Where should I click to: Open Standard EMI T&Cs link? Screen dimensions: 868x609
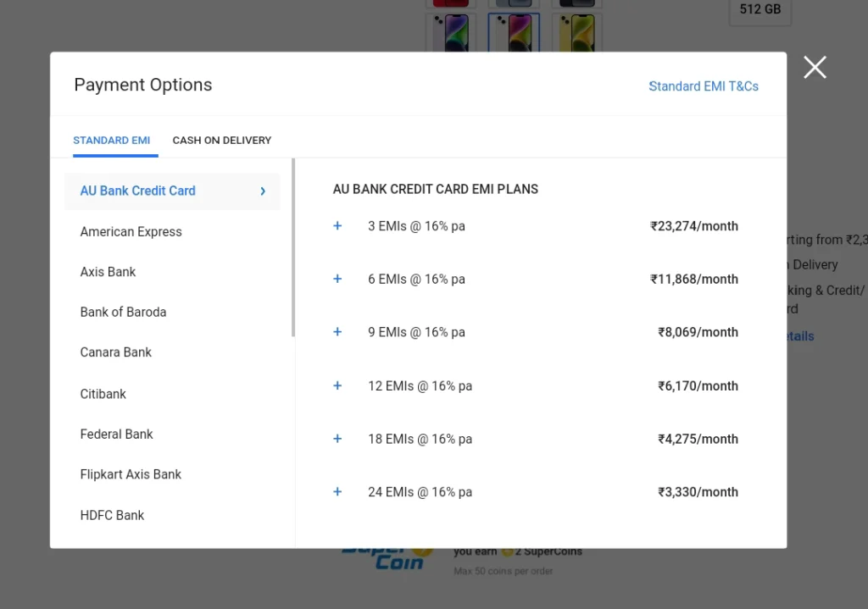coord(704,86)
